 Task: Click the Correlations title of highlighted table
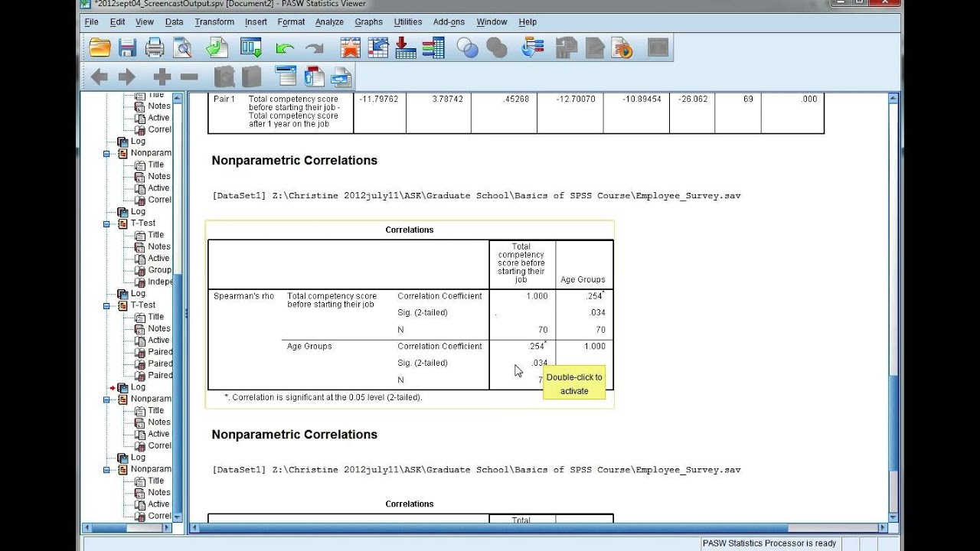coord(410,230)
